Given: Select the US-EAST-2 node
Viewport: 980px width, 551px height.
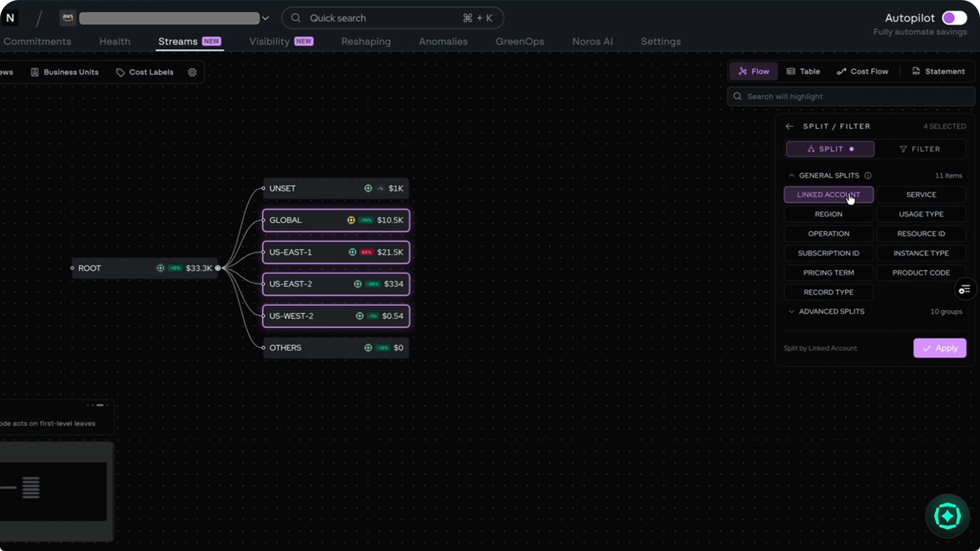Looking at the screenshot, I should coord(336,284).
